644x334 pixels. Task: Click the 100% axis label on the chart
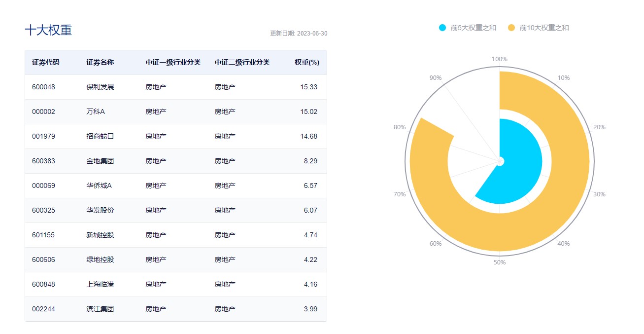(500, 59)
